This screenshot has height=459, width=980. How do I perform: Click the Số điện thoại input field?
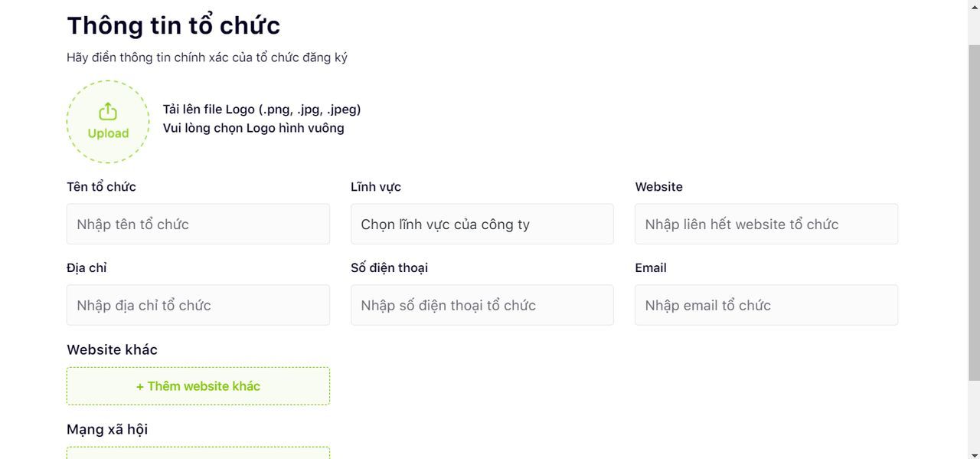click(x=482, y=305)
